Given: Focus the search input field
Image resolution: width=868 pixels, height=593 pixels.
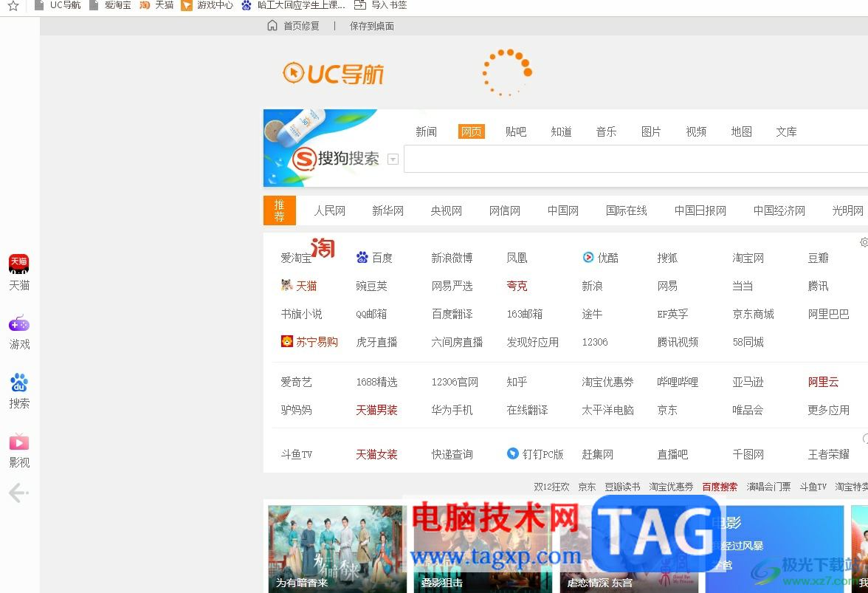Looking at the screenshot, I should coord(635,160).
